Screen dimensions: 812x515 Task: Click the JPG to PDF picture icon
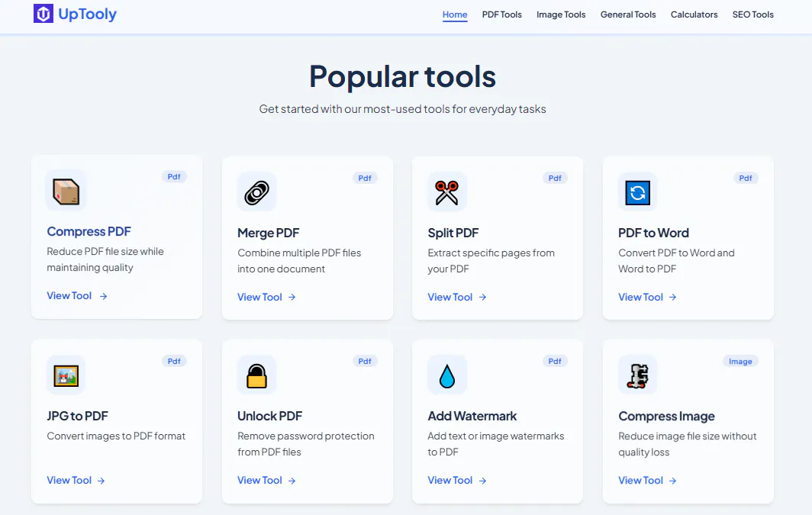point(66,376)
